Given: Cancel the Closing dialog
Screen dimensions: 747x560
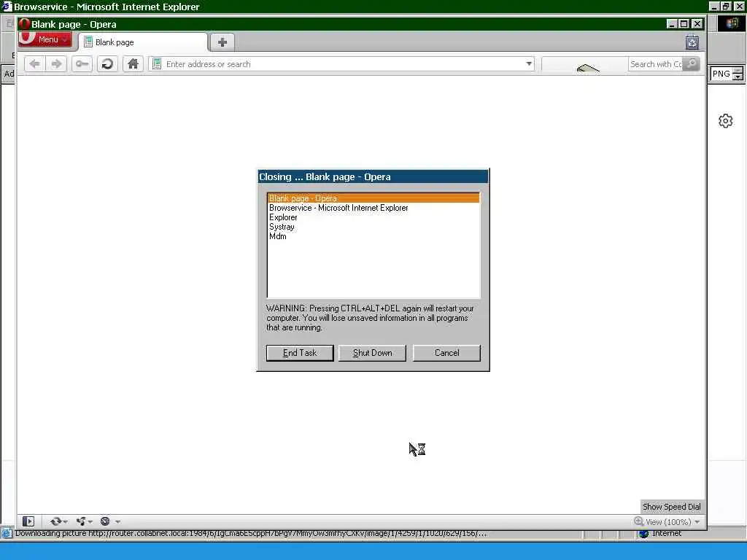Looking at the screenshot, I should (446, 353).
